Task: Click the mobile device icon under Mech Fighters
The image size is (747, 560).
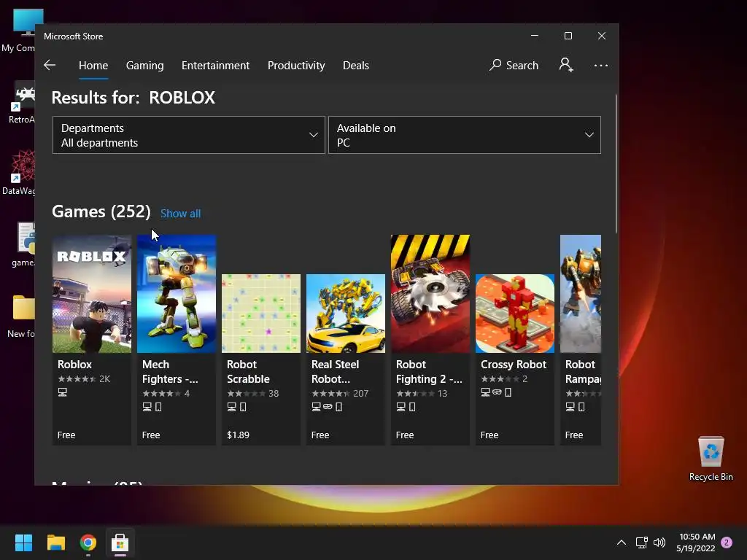Action: pyautogui.click(x=158, y=407)
